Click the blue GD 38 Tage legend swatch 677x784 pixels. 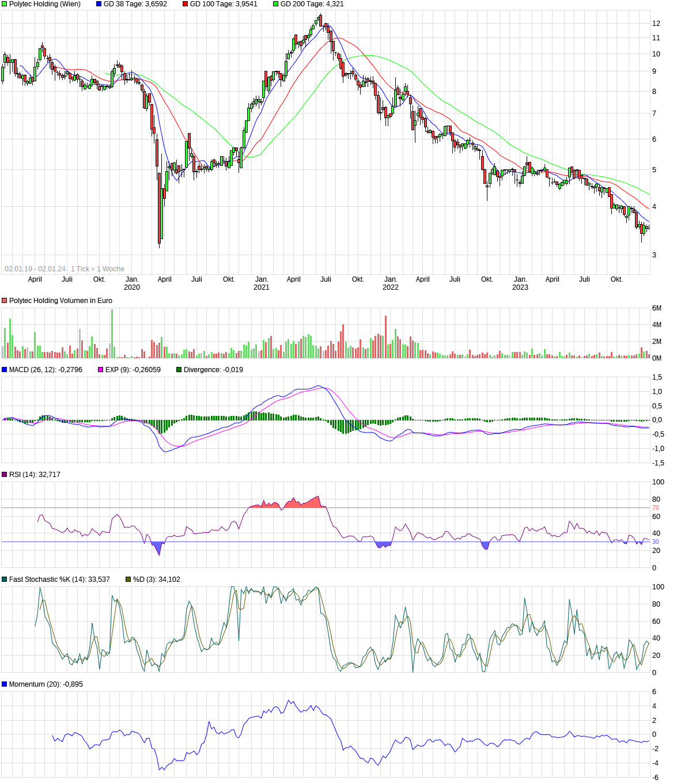[99, 4]
